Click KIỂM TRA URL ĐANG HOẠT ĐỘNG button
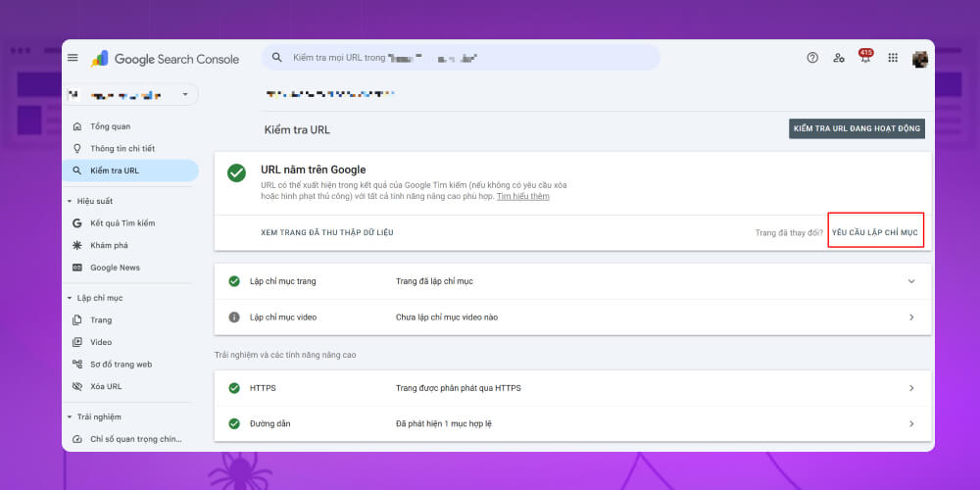The height and width of the screenshot is (490, 980). [857, 128]
